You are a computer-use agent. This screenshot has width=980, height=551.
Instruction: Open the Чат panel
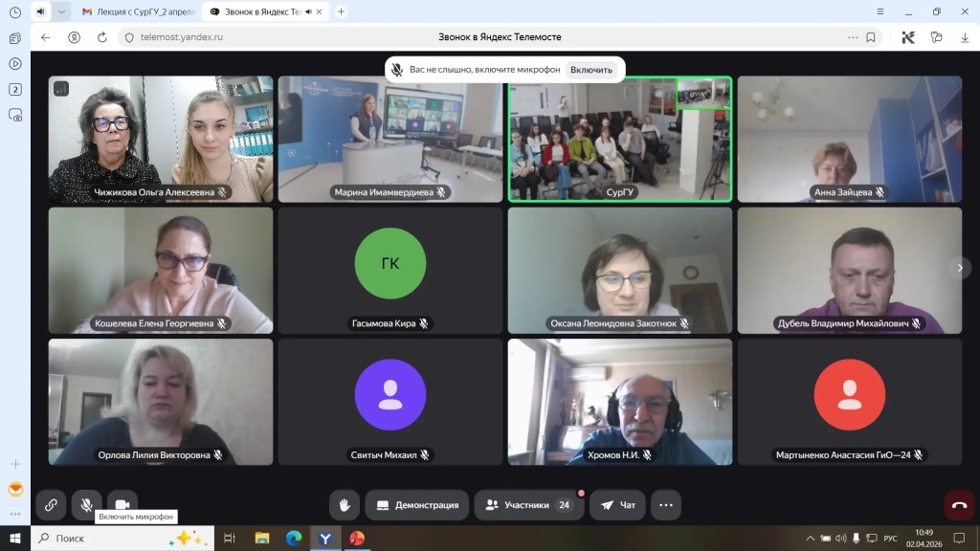[x=617, y=505]
